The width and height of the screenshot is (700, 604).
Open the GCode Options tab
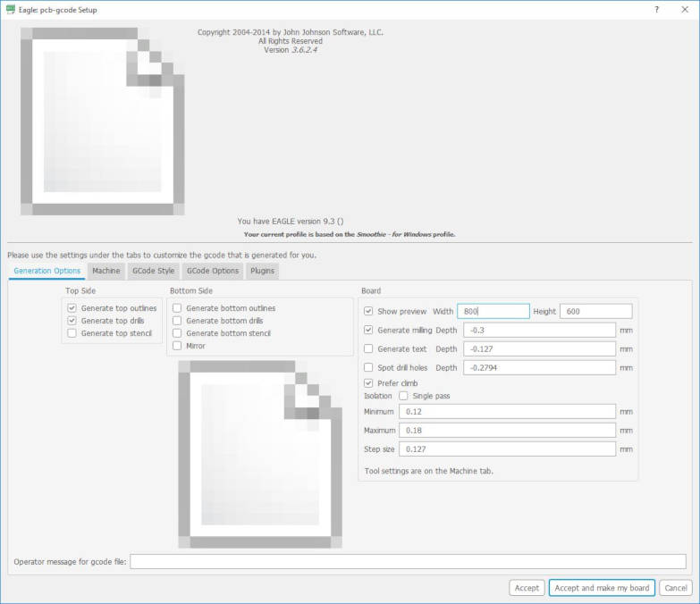click(213, 271)
